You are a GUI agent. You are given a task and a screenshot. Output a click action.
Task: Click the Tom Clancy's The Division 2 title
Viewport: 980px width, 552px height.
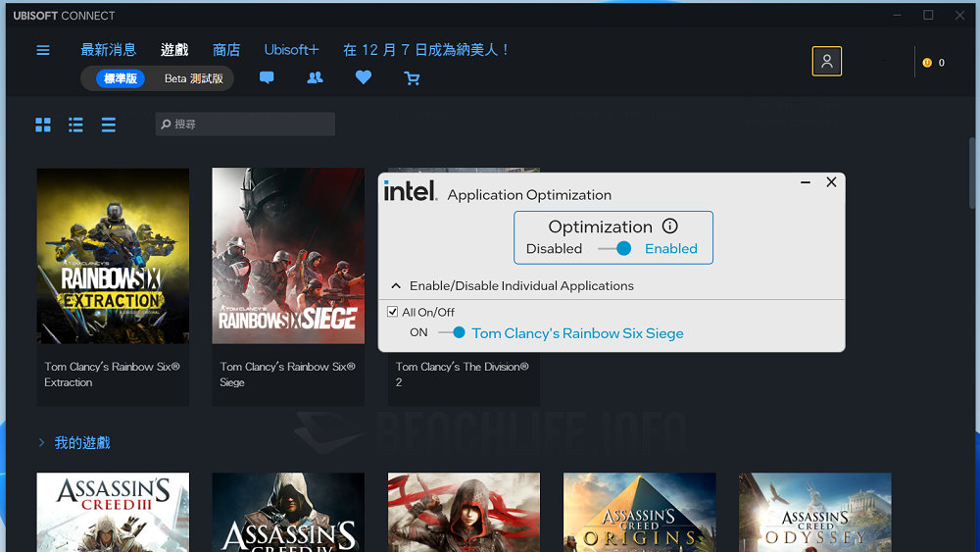click(x=462, y=374)
